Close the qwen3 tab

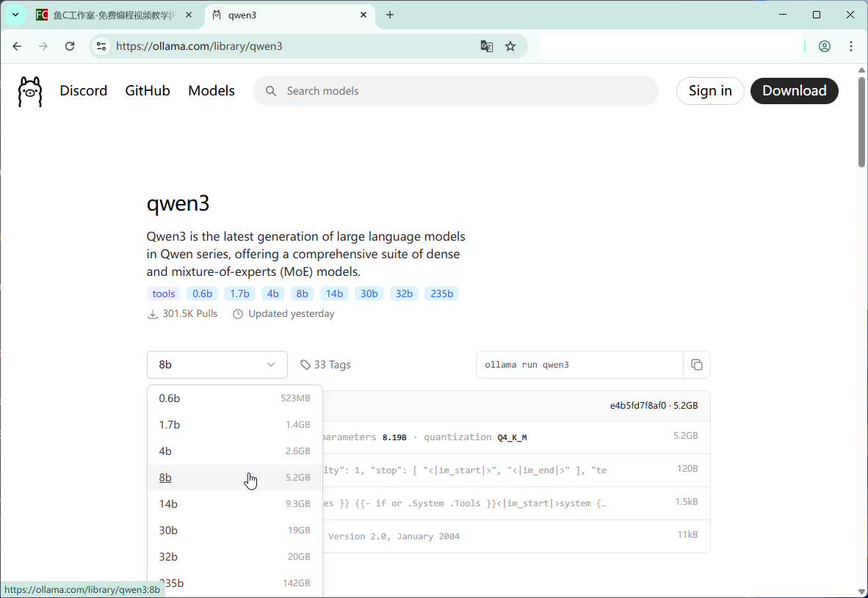point(364,15)
